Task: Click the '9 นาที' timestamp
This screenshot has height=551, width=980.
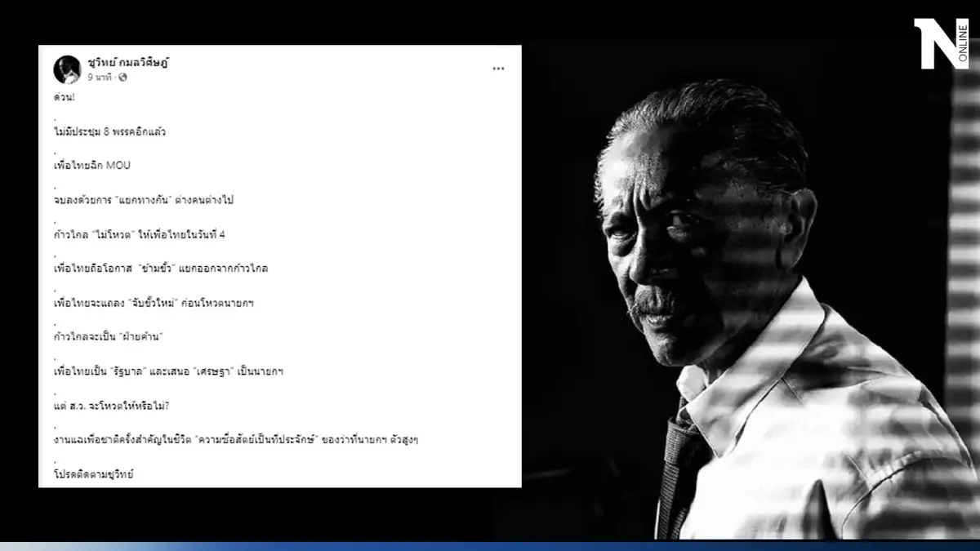Action: point(100,78)
